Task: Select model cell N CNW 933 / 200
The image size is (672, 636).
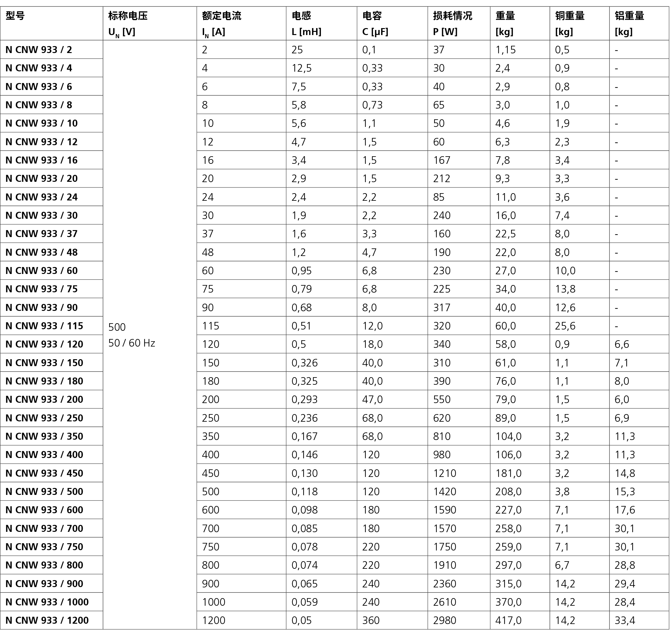Action: point(51,399)
